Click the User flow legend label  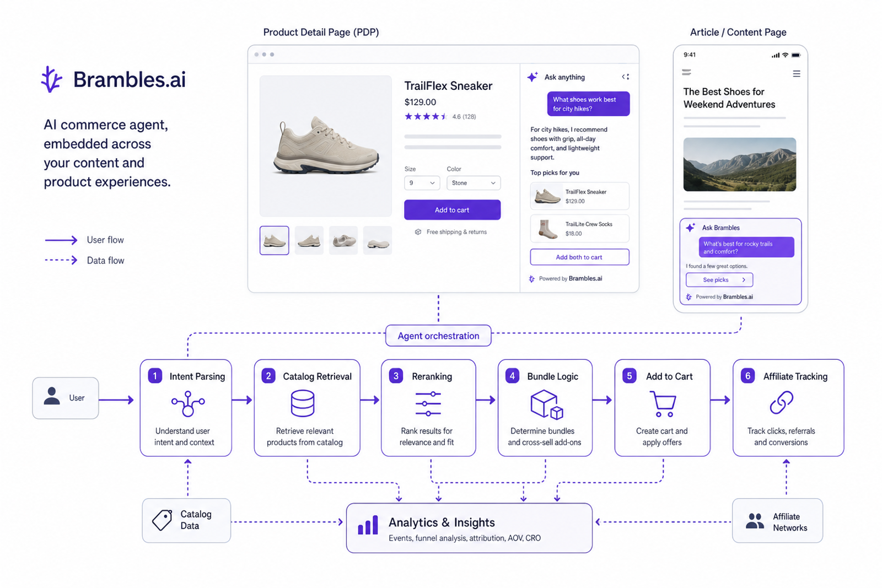(x=105, y=240)
